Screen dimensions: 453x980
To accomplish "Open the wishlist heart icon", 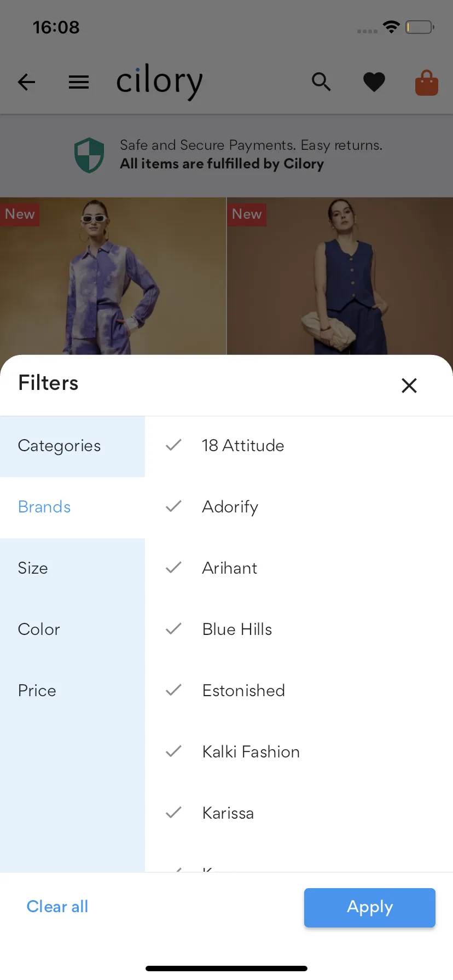I will tap(374, 82).
